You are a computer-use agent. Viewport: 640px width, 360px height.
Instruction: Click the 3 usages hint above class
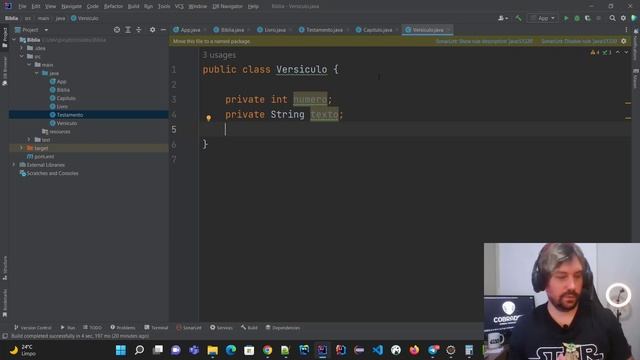219,55
